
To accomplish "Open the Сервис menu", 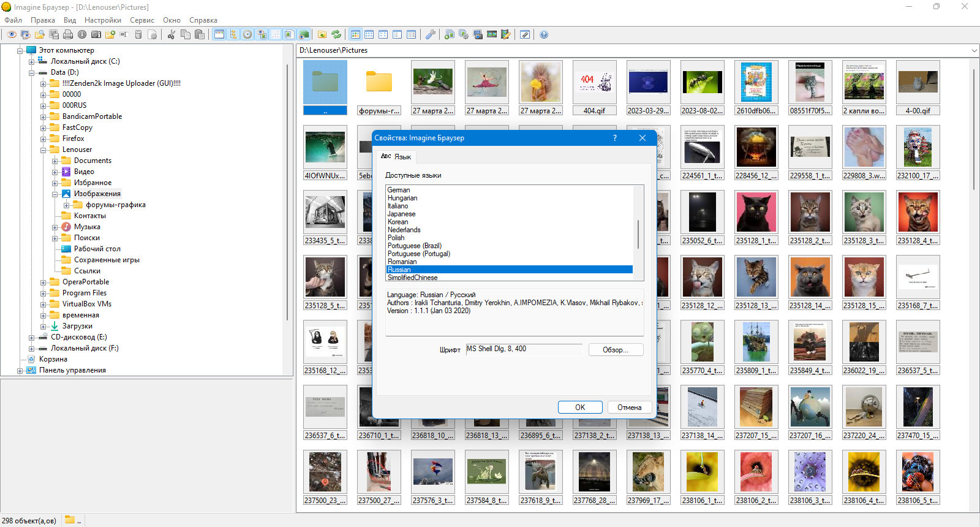I will pos(141,20).
